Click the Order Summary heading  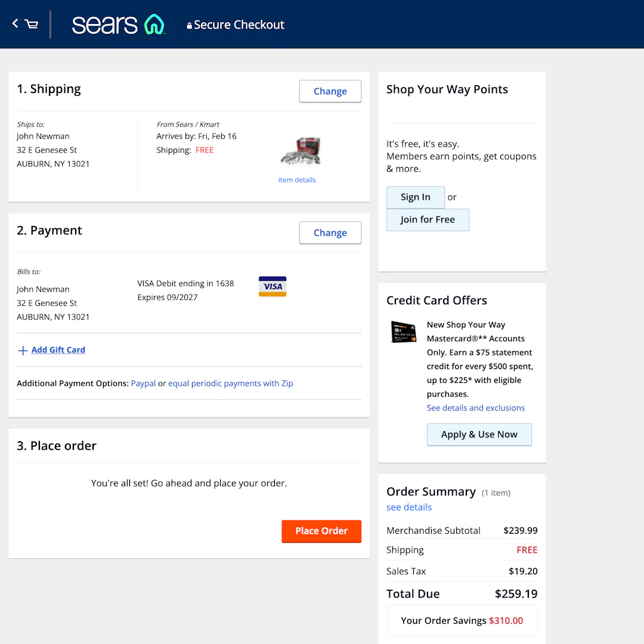pos(431,491)
